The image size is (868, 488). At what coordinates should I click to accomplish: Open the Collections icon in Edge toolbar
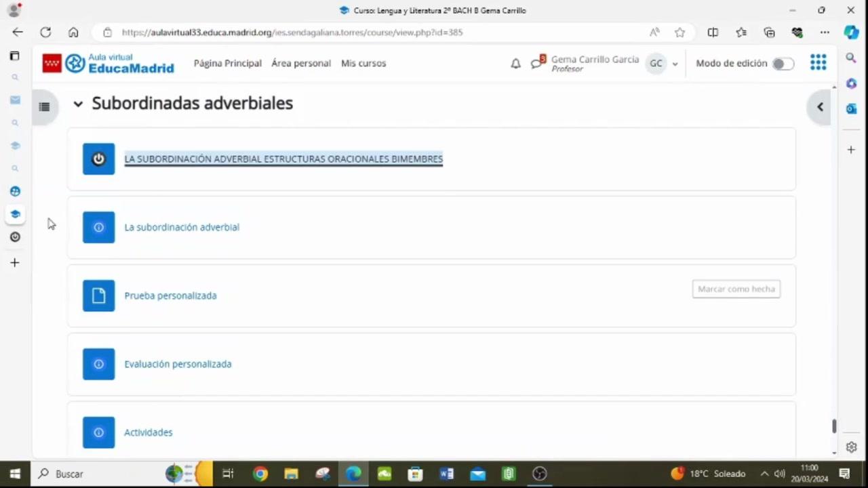coord(769,32)
